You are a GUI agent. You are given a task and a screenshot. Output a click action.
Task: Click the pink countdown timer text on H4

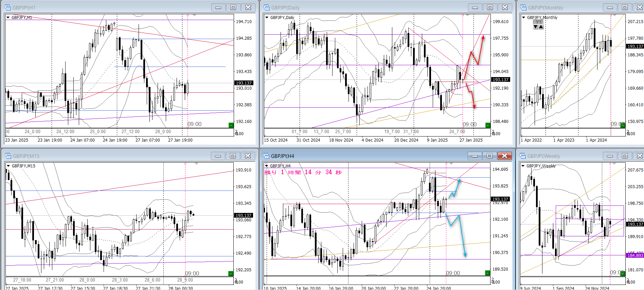point(303,172)
